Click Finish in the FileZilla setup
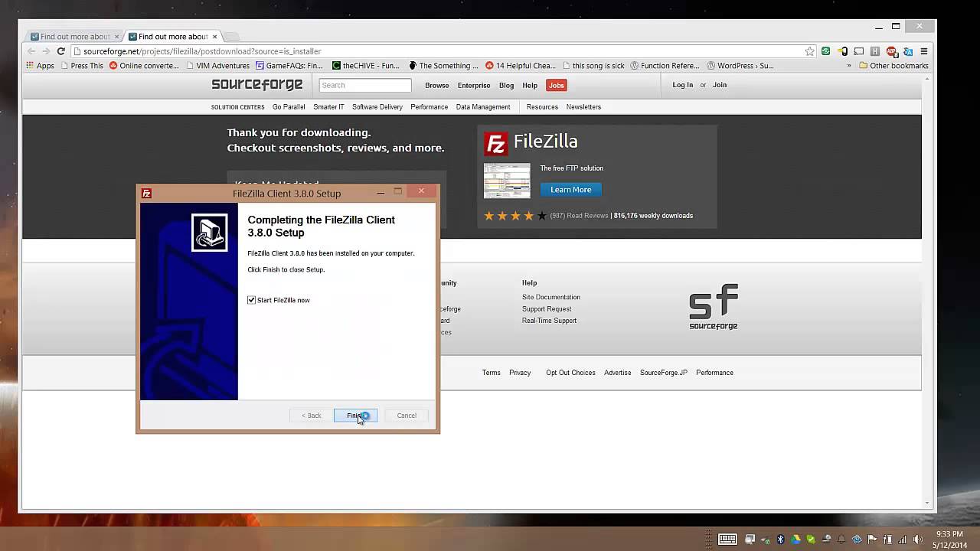 355,416
